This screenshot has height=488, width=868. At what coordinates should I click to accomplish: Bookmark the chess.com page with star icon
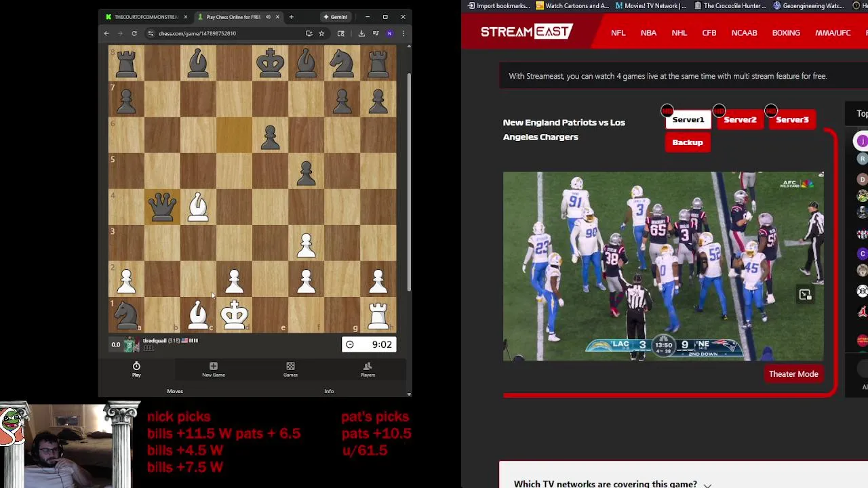(x=321, y=33)
